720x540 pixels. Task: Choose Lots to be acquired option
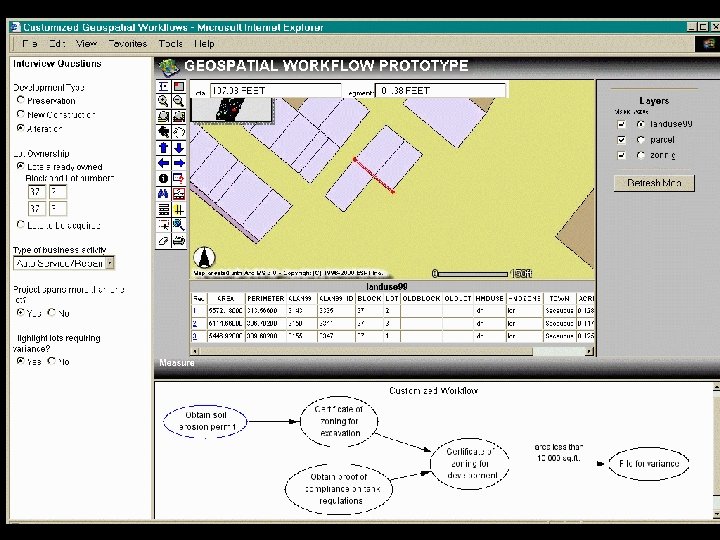point(20,224)
